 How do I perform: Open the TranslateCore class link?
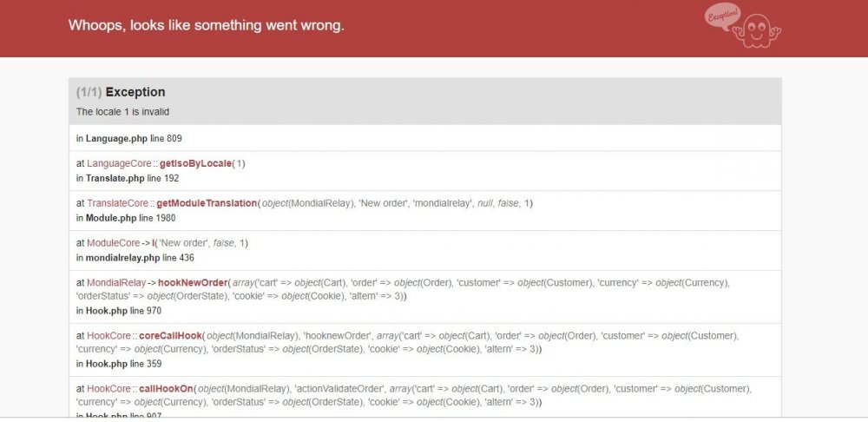coord(120,203)
